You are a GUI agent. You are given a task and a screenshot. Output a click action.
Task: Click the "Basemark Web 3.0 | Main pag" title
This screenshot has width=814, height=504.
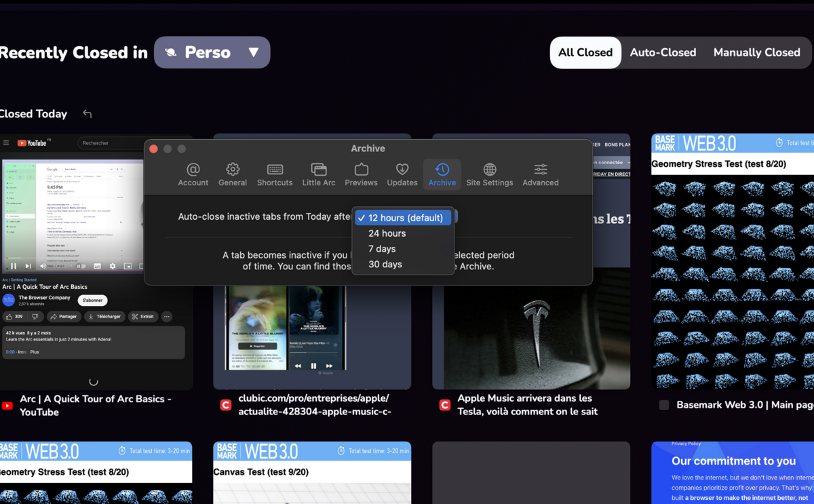(745, 405)
